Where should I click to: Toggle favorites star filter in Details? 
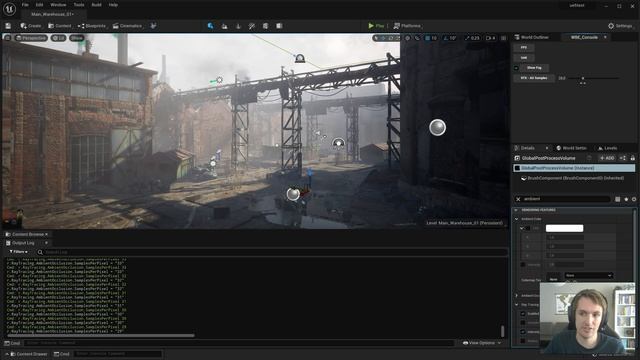pyautogui.click(x=627, y=199)
